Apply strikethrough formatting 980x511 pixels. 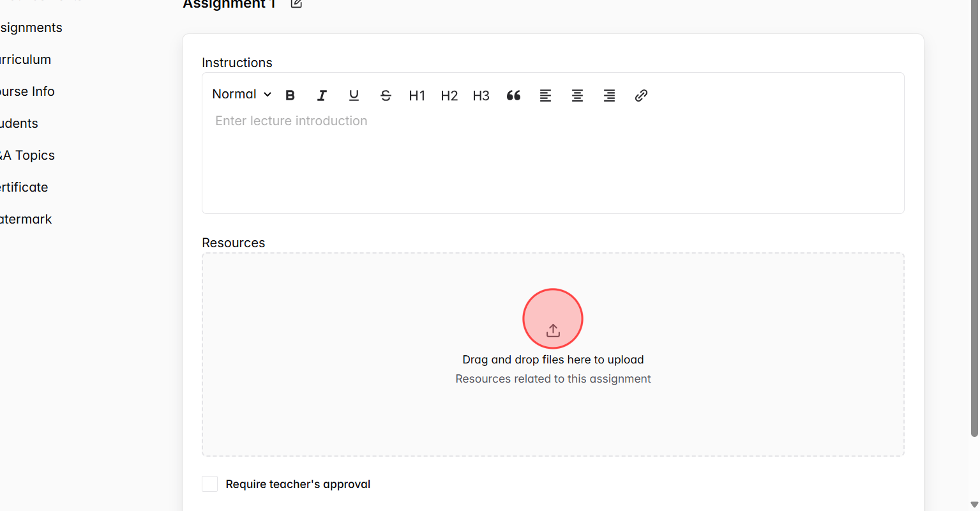pos(386,95)
